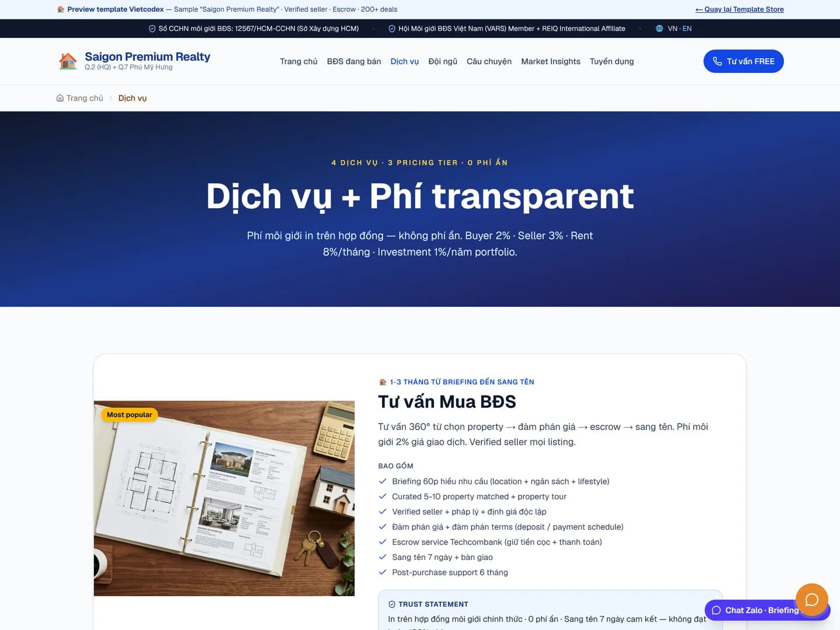Click the home icon in breadcrumb
The height and width of the screenshot is (630, 840).
[60, 98]
